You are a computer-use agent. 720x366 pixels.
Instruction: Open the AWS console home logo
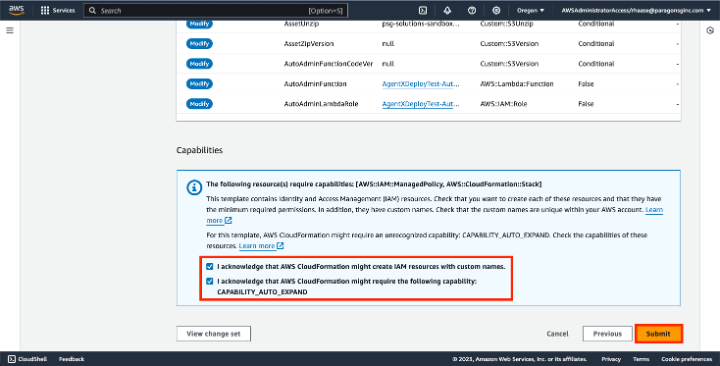[x=17, y=10]
